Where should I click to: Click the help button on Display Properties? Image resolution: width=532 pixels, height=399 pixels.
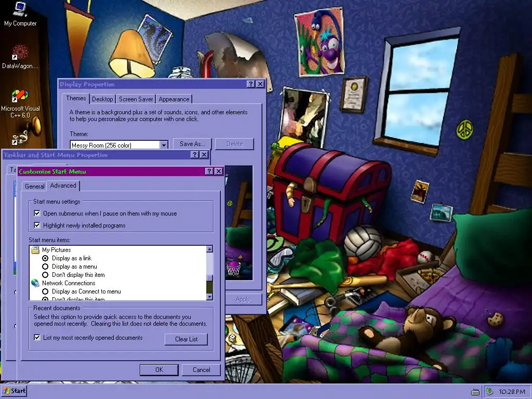(251, 84)
